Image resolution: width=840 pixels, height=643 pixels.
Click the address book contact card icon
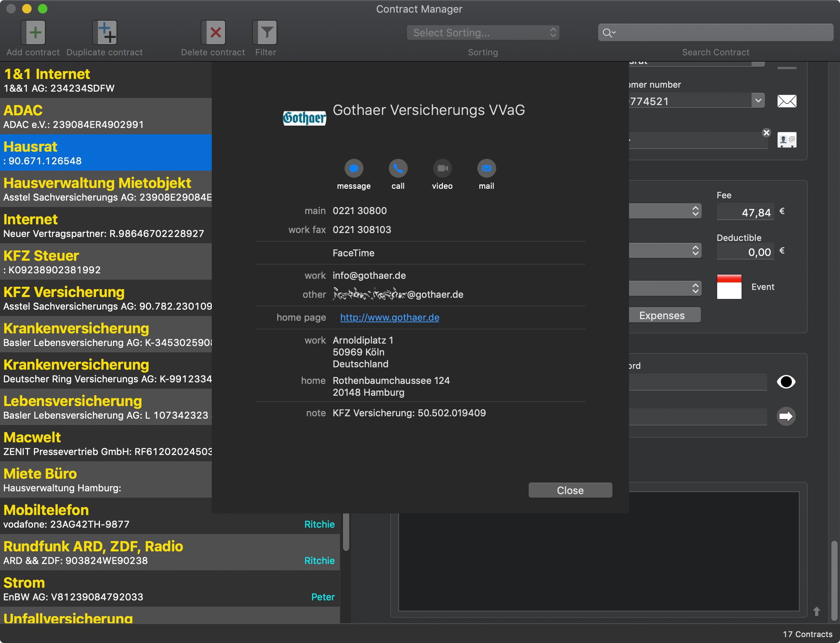(787, 140)
